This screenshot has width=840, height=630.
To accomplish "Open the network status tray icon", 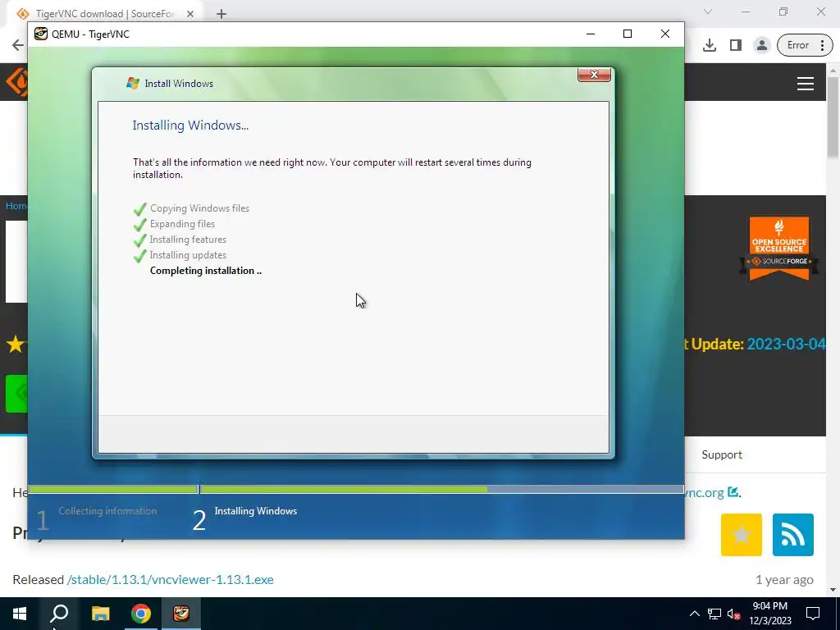I will 714,614.
